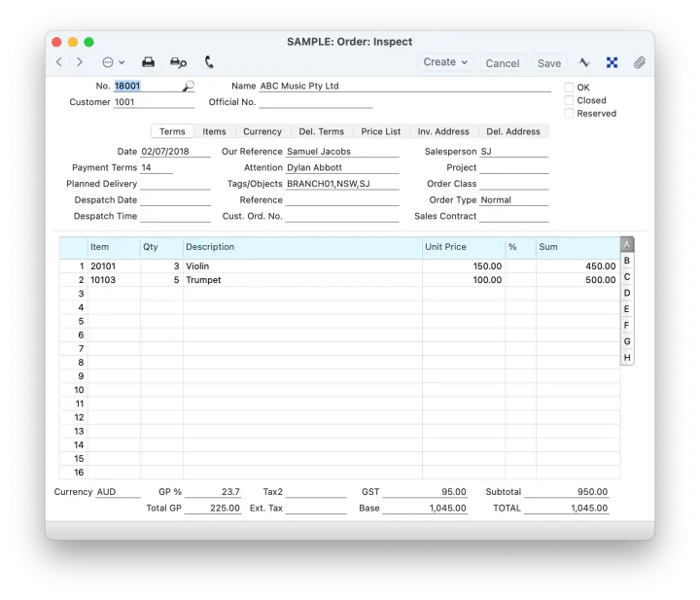
Task: Click the search magnifier beside order No.
Action: pyautogui.click(x=188, y=87)
